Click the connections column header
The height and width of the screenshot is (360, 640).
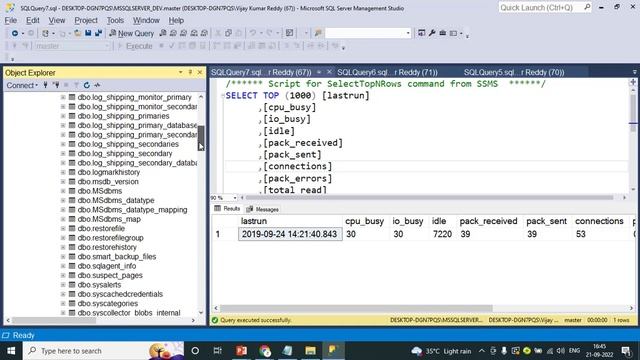599,221
